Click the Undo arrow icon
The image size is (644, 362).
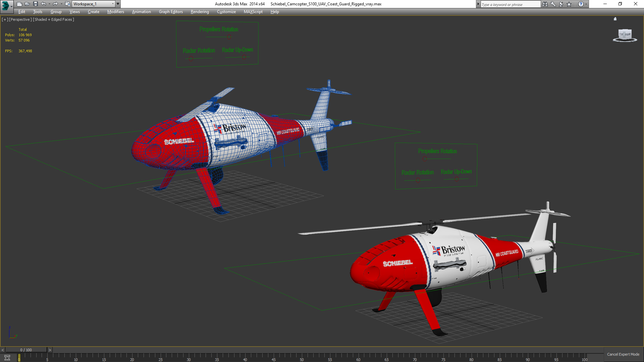(x=43, y=4)
